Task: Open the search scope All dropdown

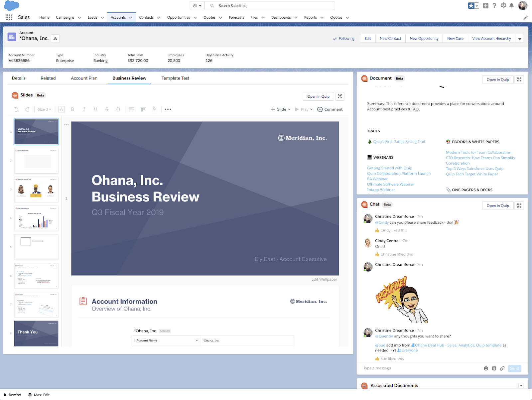Action: point(197,6)
